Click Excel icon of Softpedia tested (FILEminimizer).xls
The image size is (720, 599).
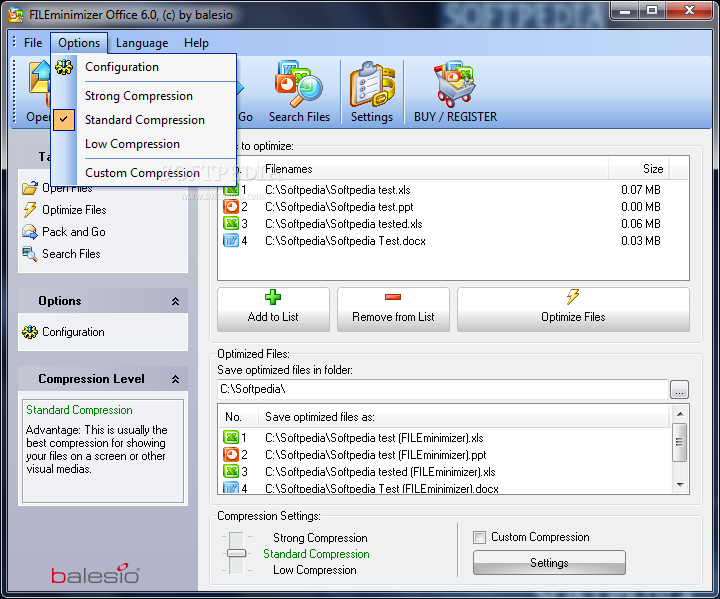(x=231, y=472)
